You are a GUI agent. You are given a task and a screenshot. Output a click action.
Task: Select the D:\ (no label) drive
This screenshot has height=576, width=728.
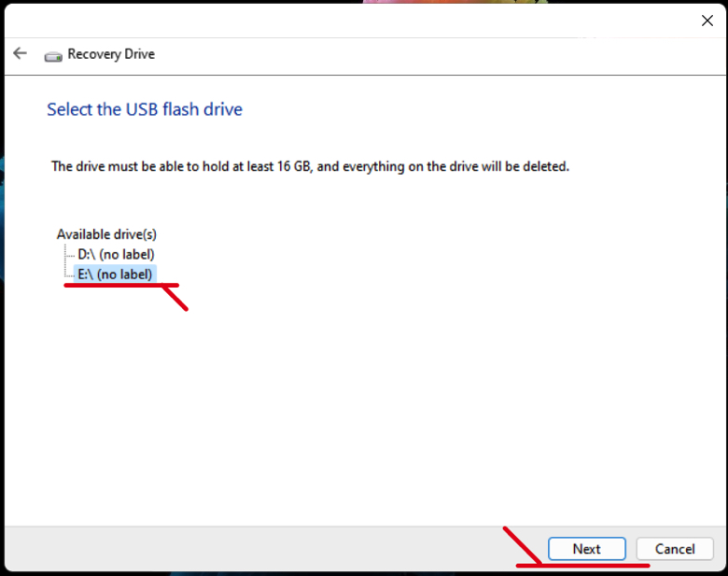coord(116,255)
